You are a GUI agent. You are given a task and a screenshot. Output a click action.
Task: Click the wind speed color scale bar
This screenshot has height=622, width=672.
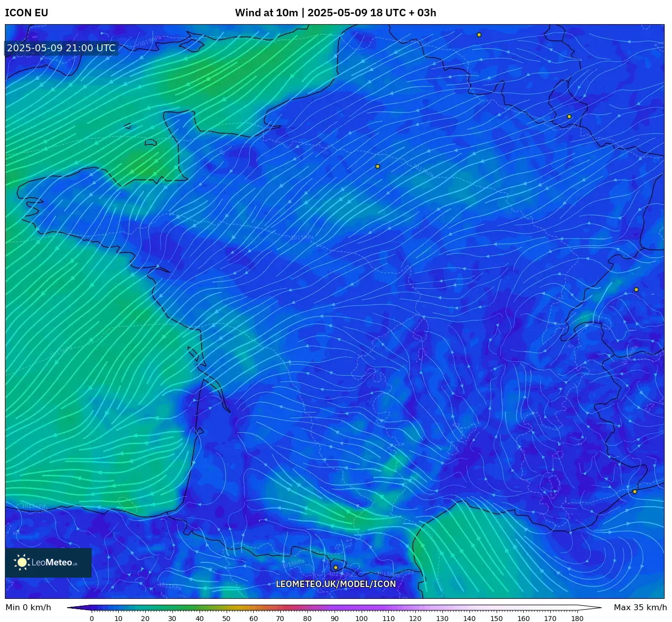point(335,608)
